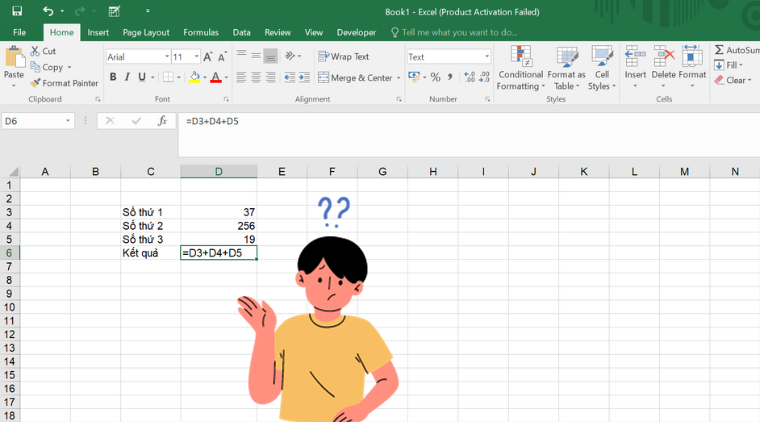
Task: Open the Developer tab
Action: pos(356,32)
